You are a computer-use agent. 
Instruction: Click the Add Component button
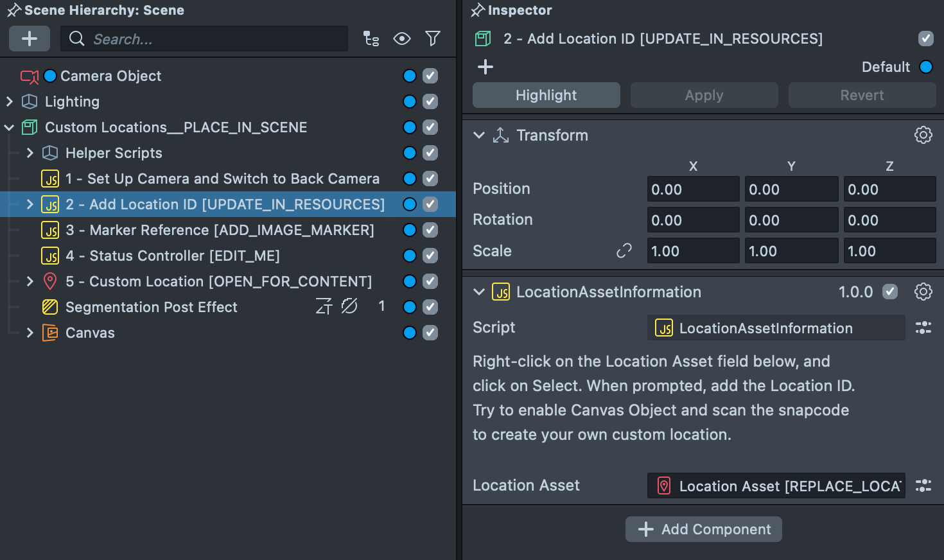(x=703, y=529)
